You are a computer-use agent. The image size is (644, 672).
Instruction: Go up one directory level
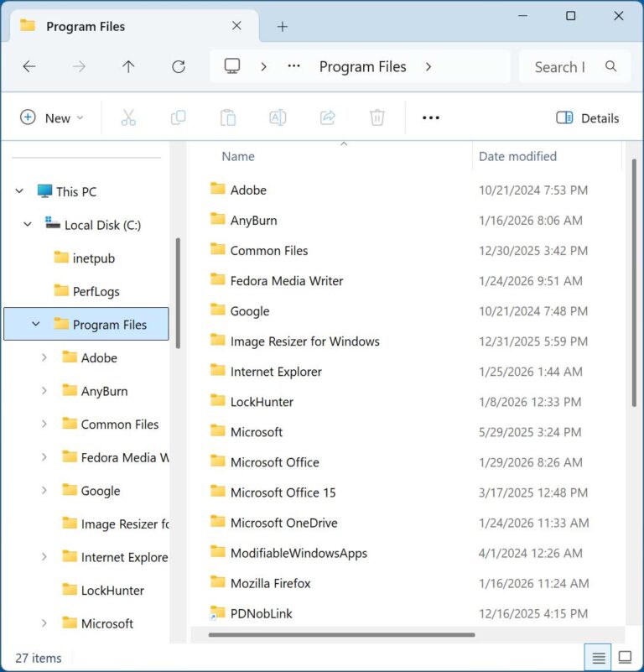coord(128,66)
